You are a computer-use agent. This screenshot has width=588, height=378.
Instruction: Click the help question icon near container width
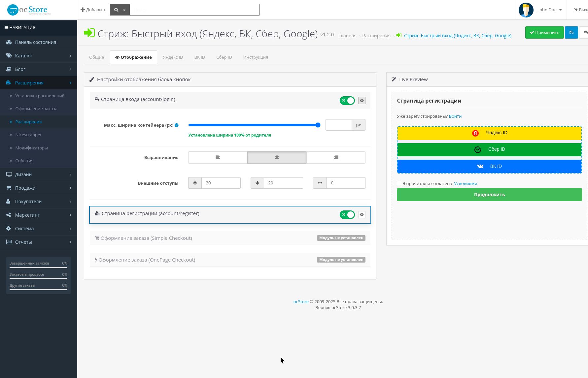177,125
